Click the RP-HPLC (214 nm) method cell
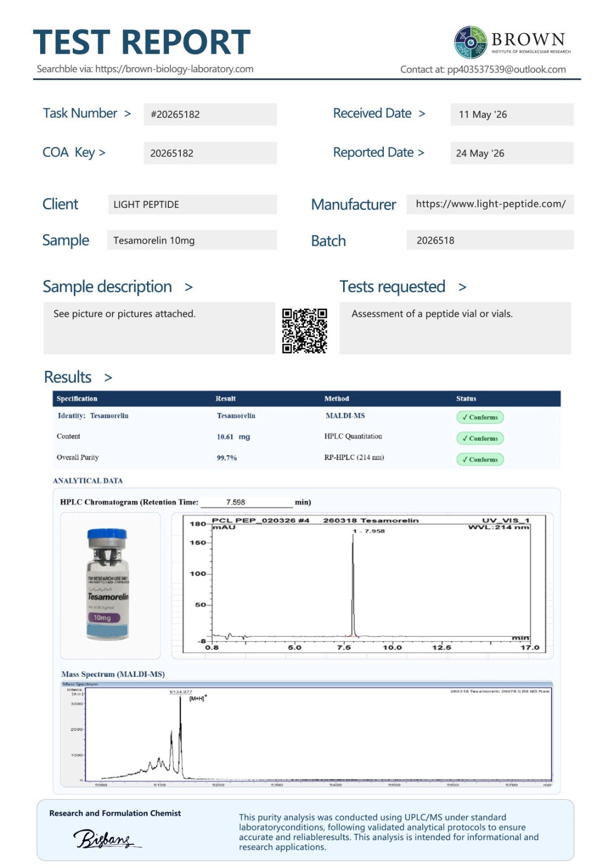The image size is (614, 868). tap(354, 457)
